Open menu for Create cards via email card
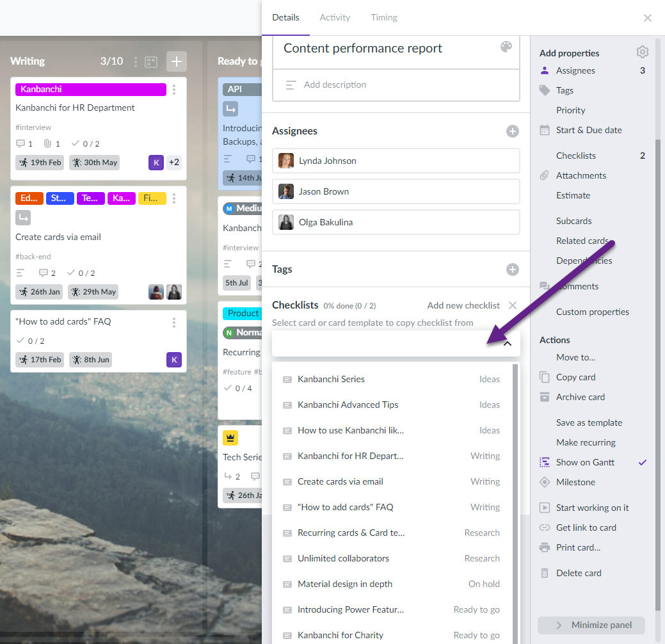Viewport: 665px width, 644px height. pyautogui.click(x=174, y=198)
